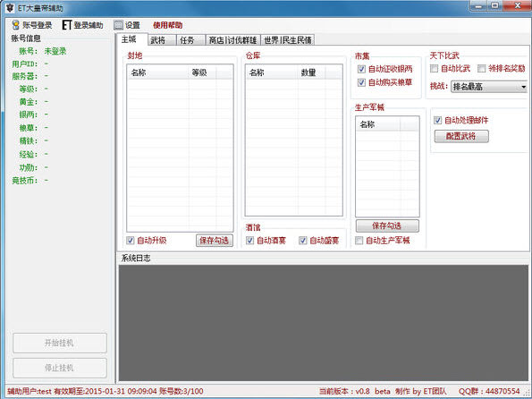
Task: Click the 系统日志 heading
Action: pyautogui.click(x=136, y=258)
